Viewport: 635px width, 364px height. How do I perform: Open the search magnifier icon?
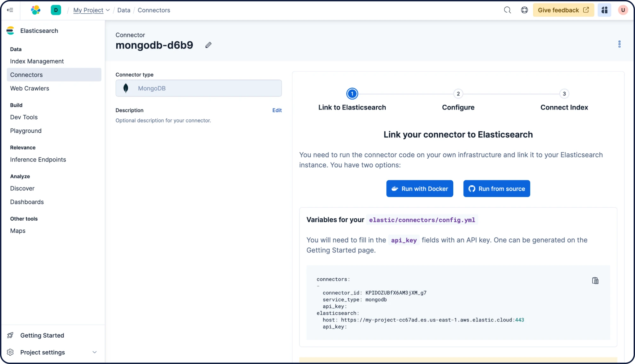click(507, 10)
